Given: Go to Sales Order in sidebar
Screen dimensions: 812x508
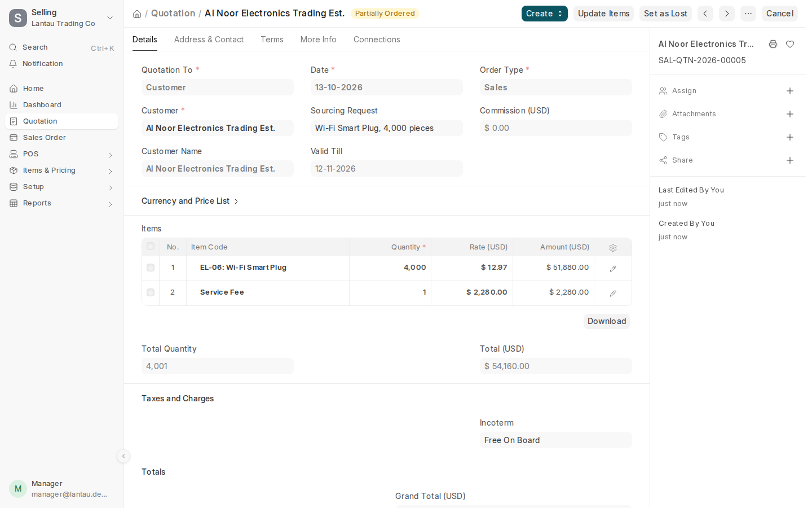Looking at the screenshot, I should click(x=61, y=138).
